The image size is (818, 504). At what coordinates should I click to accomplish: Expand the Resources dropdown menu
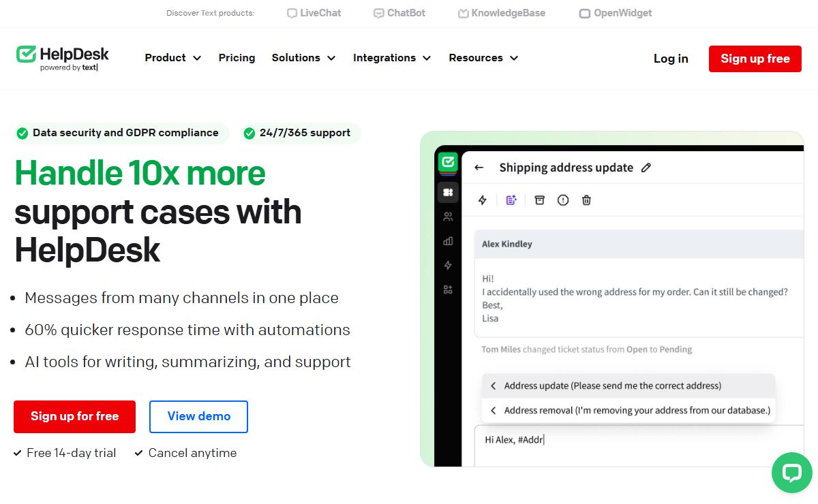pyautogui.click(x=483, y=58)
